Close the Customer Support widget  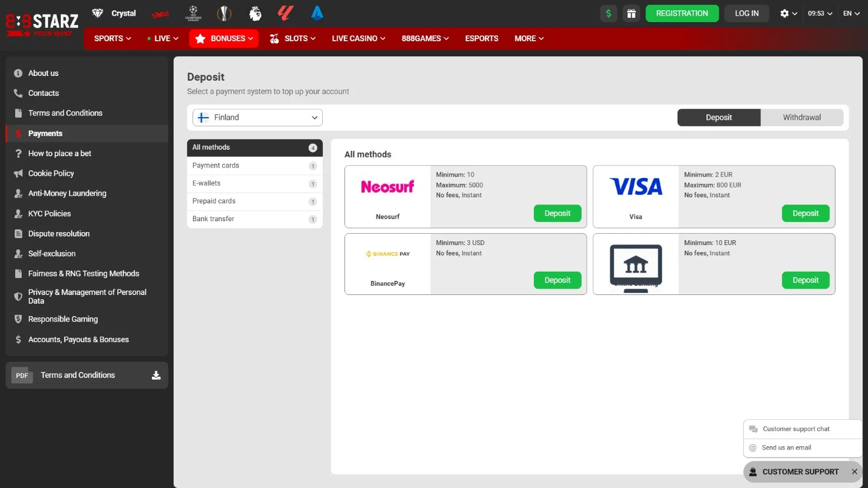click(x=854, y=472)
